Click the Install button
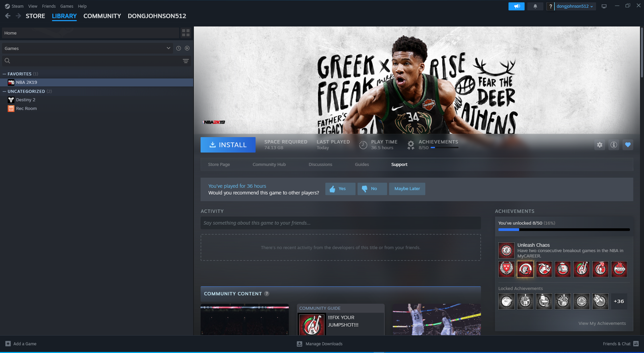 (x=227, y=145)
